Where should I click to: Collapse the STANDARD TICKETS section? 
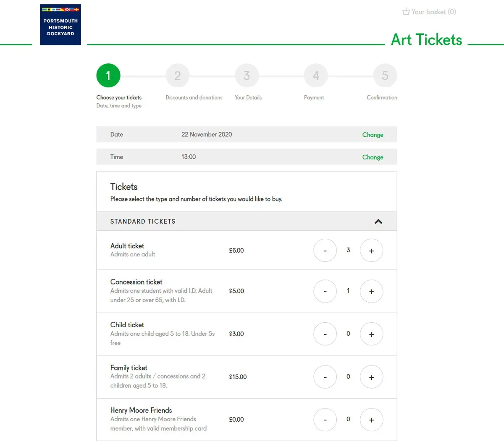(378, 221)
